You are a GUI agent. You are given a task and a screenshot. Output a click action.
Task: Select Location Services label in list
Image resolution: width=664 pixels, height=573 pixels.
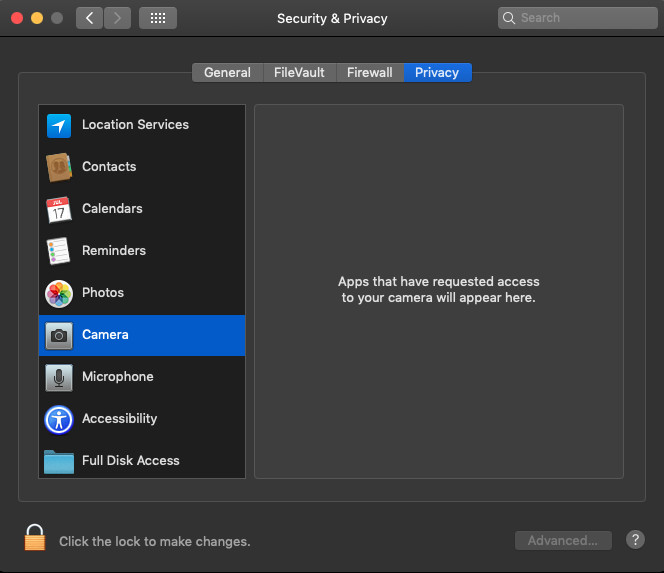(136, 125)
